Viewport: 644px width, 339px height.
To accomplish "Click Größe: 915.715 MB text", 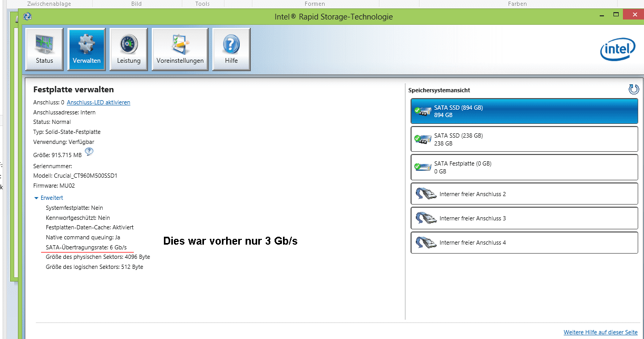I will 57,155.
